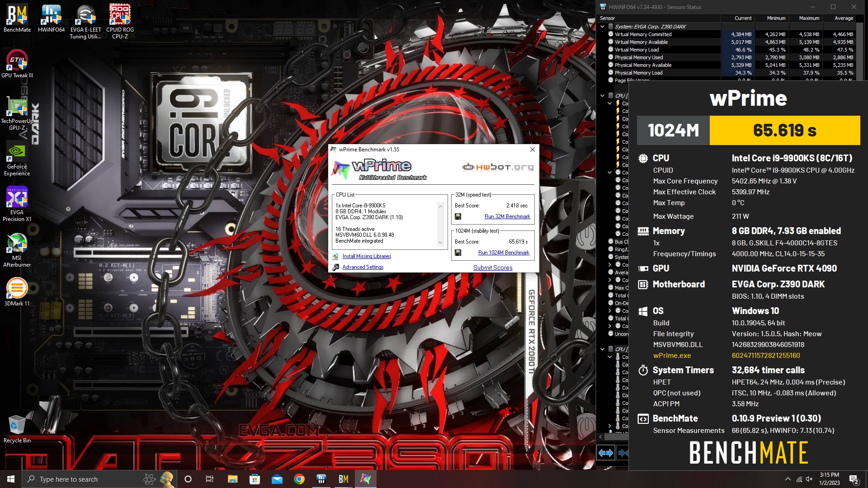Switch to the HWiNFO taskbar button
The image size is (868, 488).
click(x=321, y=479)
